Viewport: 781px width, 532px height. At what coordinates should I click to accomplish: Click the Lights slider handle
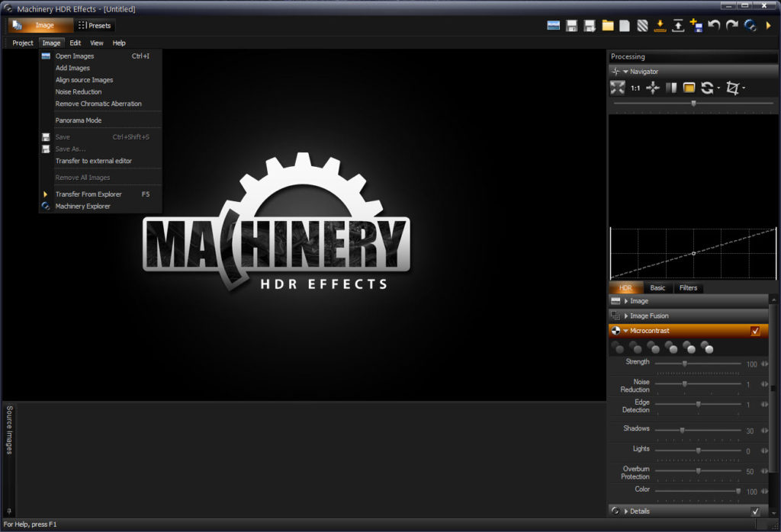pos(699,450)
